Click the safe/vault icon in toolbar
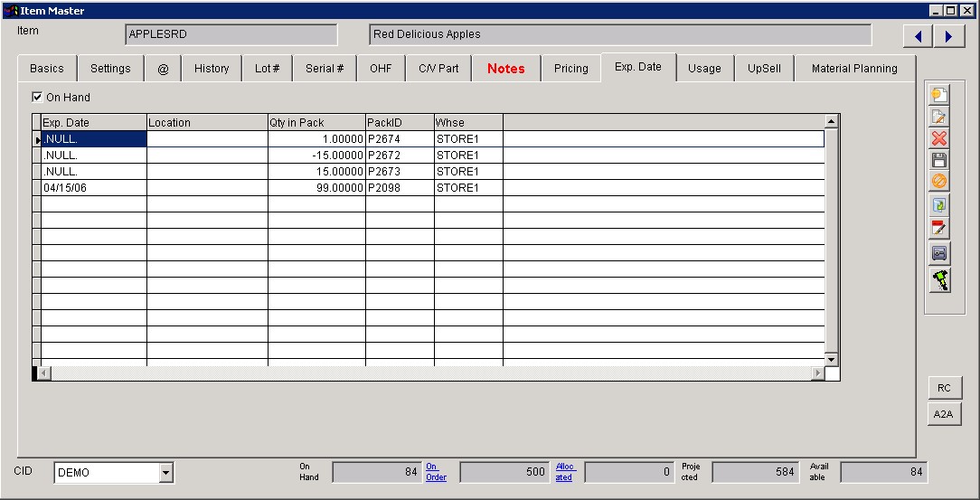 coord(939,254)
